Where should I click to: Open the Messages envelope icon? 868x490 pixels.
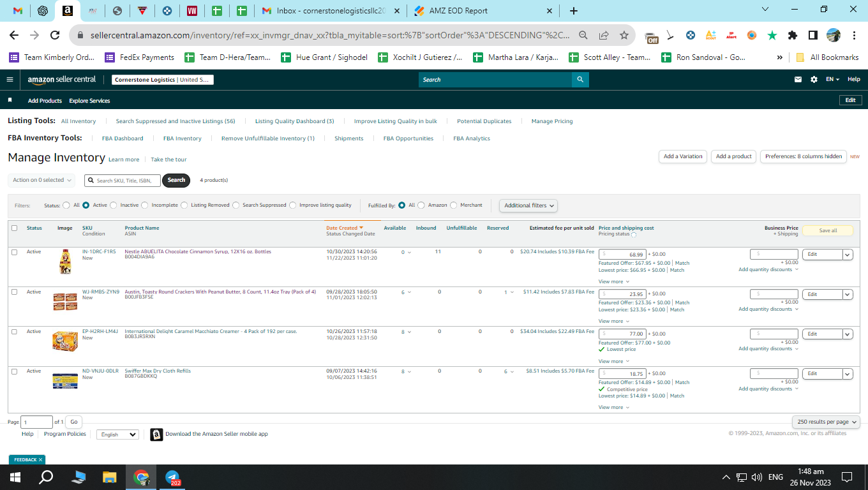798,80
